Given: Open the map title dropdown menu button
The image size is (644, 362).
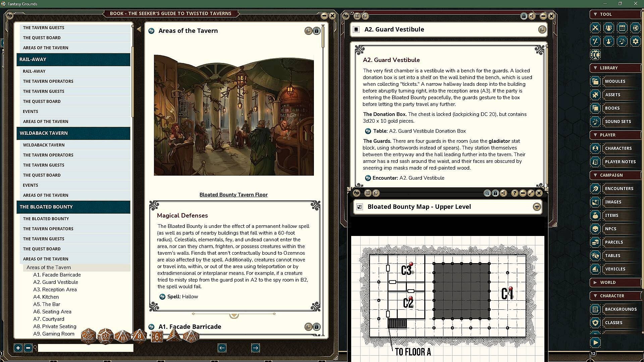Looking at the screenshot, I should coord(537,207).
